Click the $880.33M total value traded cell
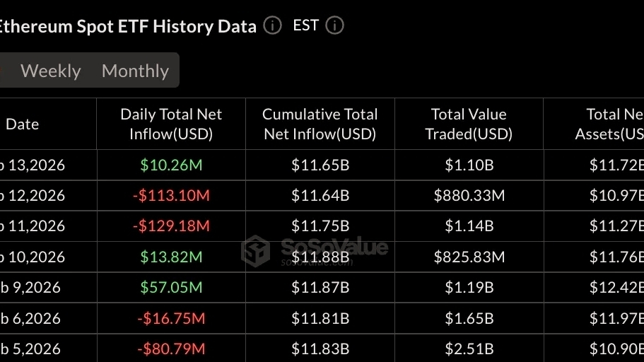This screenshot has width=644, height=362. 469,195
